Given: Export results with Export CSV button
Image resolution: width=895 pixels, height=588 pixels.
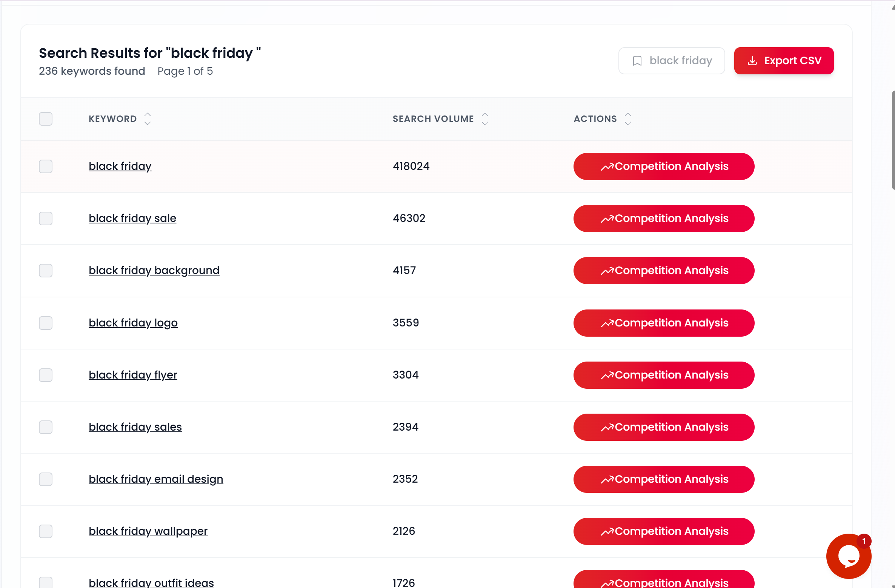Looking at the screenshot, I should tap(784, 61).
